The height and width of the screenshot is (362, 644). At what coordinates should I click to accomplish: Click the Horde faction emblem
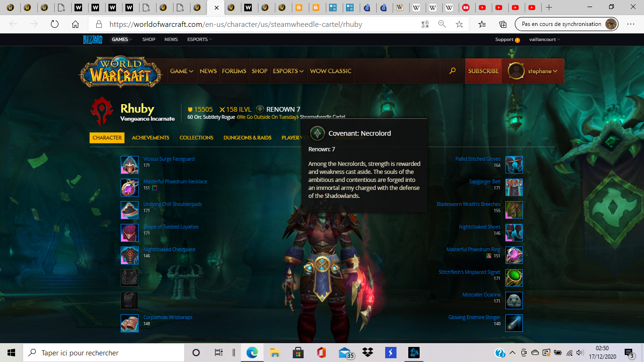coord(102,112)
